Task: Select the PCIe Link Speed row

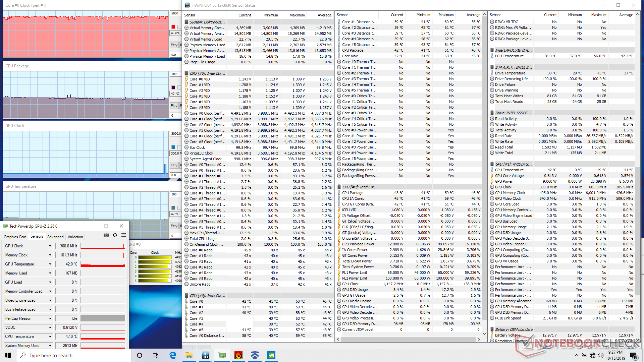Action: (x=562, y=318)
